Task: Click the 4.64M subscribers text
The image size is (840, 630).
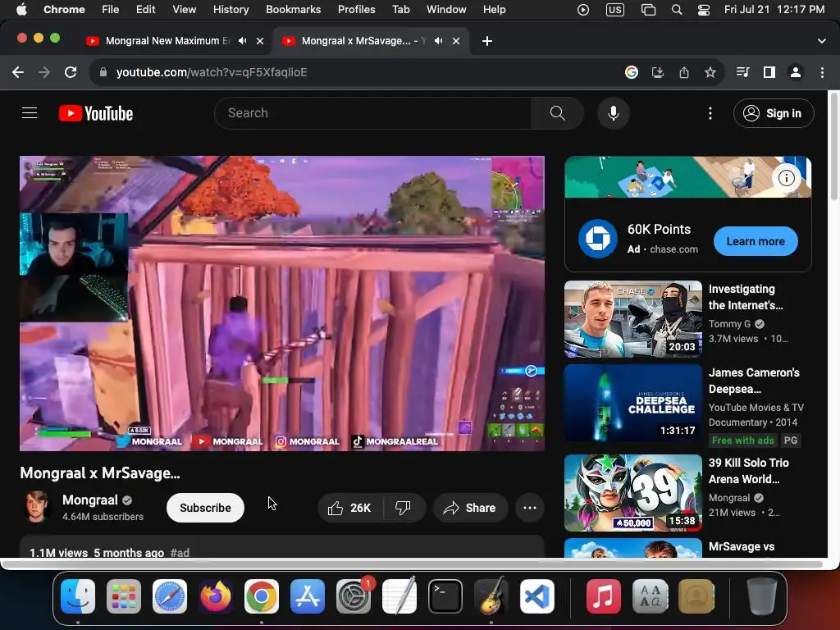Action: point(103,517)
